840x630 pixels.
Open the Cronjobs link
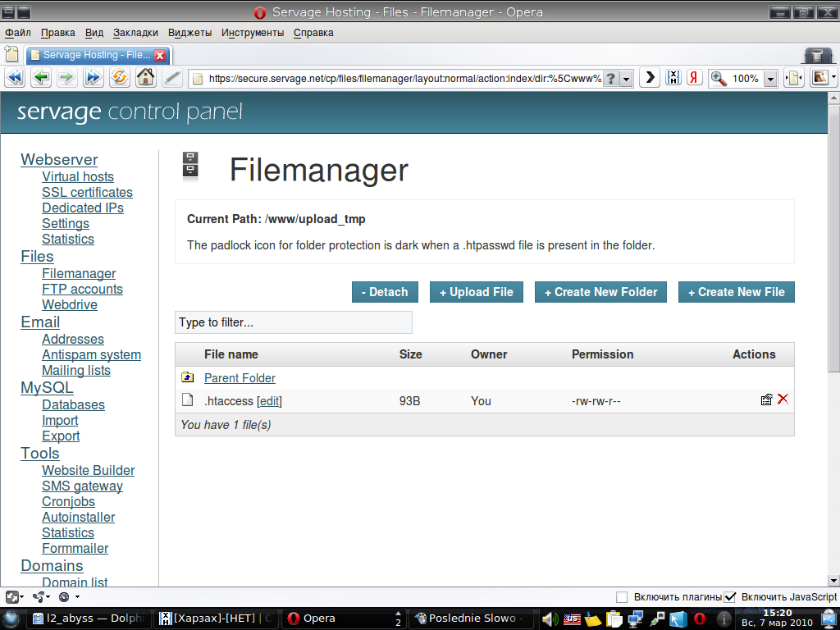(x=69, y=502)
